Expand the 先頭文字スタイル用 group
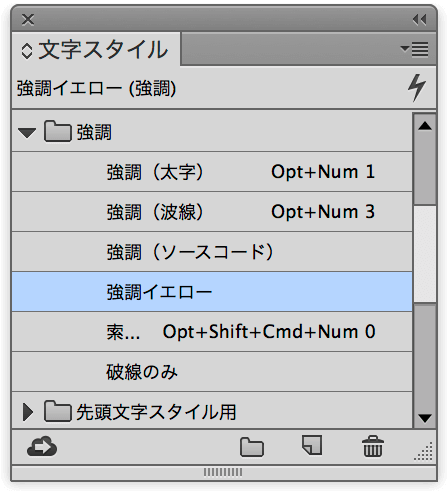 (x=28, y=412)
